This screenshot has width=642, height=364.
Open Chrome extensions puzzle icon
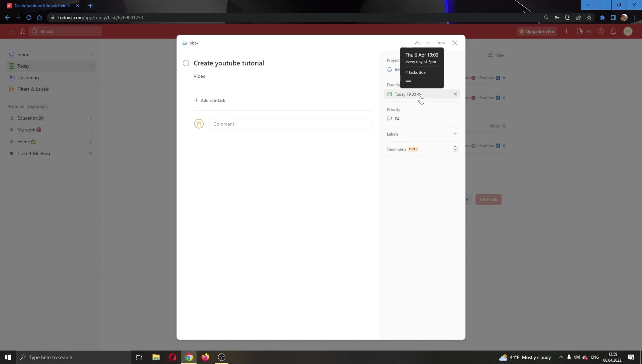602,17
